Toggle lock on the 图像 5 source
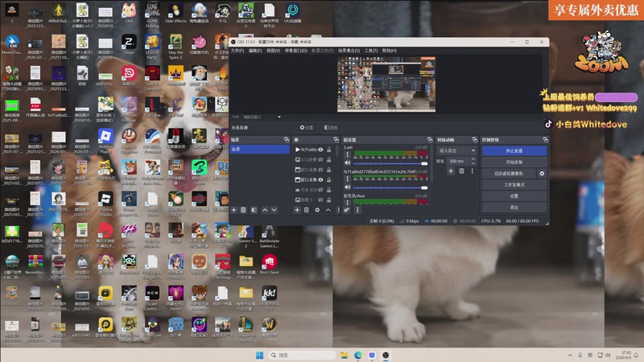The height and width of the screenshot is (362, 644). [329, 200]
